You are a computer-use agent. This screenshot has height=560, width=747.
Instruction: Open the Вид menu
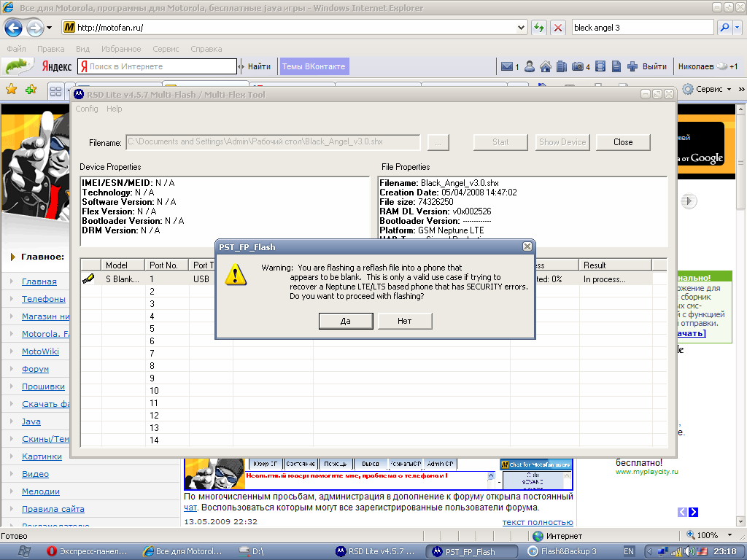(x=82, y=49)
